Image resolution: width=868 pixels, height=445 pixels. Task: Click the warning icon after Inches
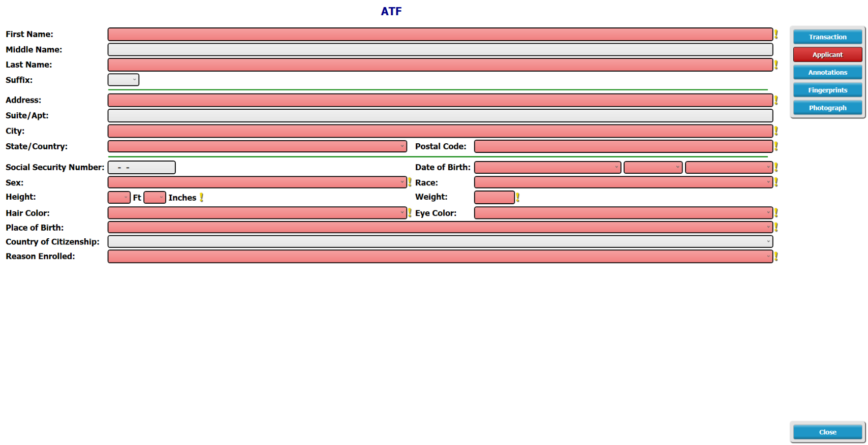tap(201, 198)
